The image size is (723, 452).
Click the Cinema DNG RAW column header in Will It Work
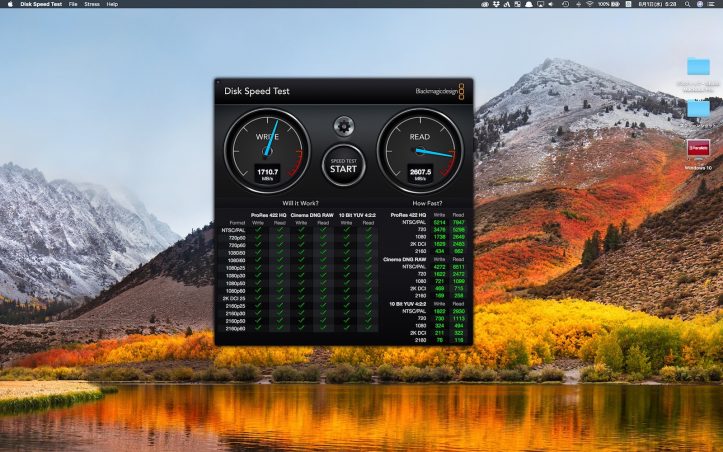(x=312, y=215)
